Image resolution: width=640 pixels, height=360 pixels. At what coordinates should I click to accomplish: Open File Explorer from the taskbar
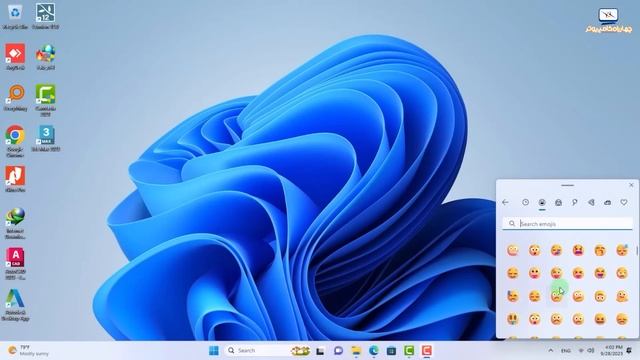[356, 351]
